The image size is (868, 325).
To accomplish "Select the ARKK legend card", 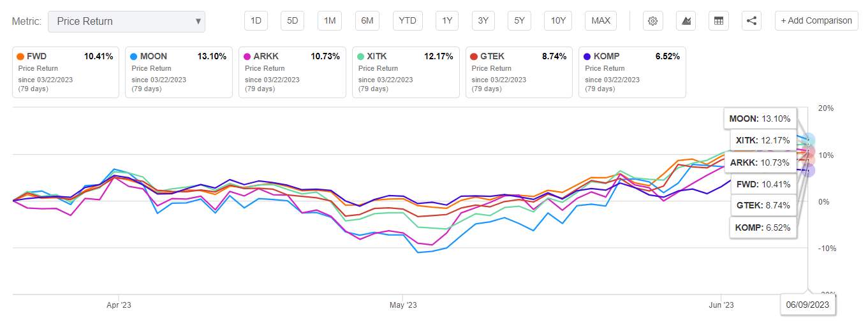I will click(293, 71).
